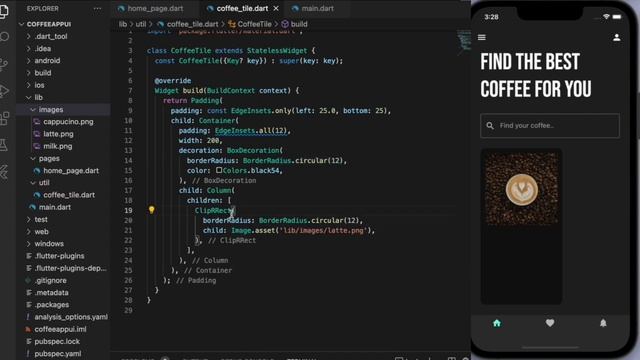Click the build method breadcrumb
640x360 pixels.
pos(294,24)
